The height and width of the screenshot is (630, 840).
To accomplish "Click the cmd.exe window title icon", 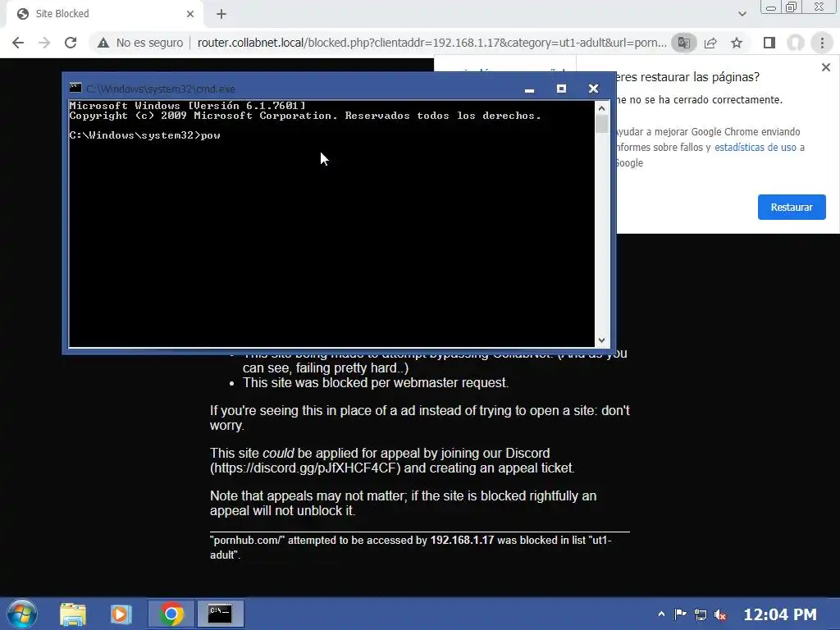I will pos(75,89).
